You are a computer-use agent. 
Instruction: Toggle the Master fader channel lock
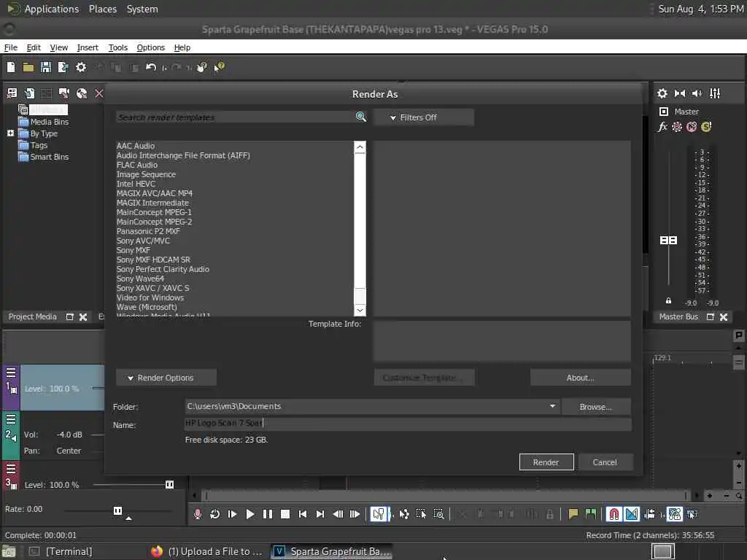click(x=668, y=301)
